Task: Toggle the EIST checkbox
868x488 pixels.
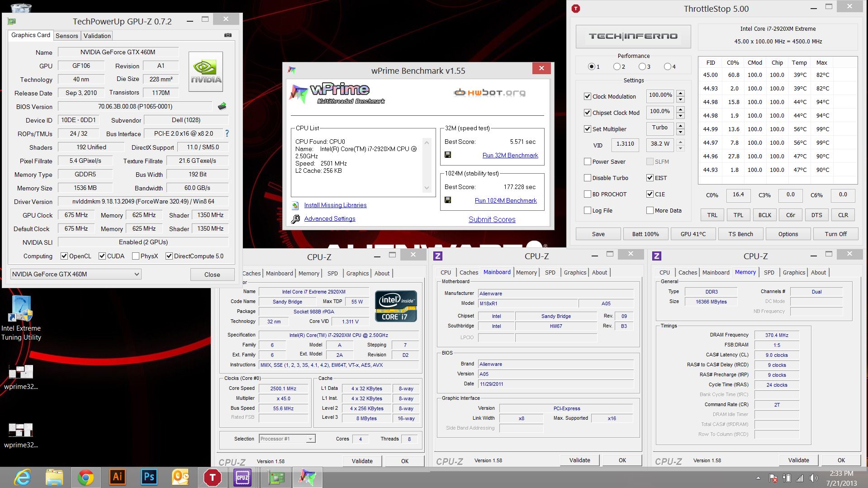Action: (650, 178)
